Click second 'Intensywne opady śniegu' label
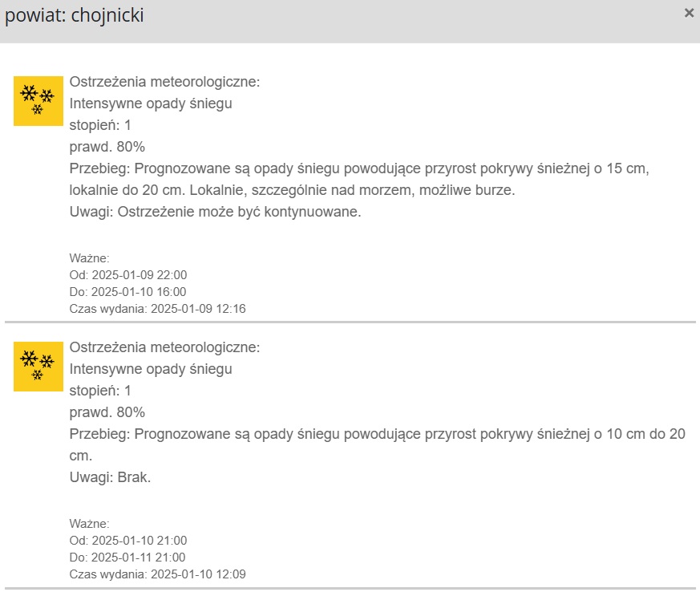 pyautogui.click(x=151, y=369)
